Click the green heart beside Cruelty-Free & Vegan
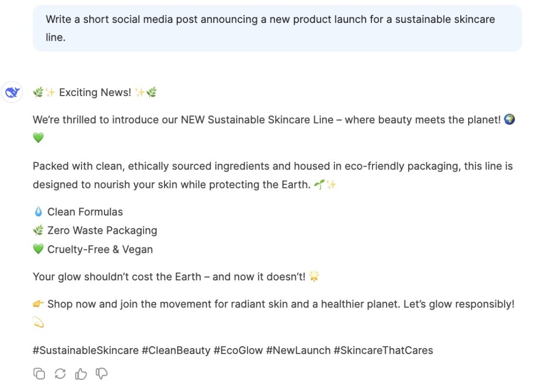 click(x=38, y=250)
